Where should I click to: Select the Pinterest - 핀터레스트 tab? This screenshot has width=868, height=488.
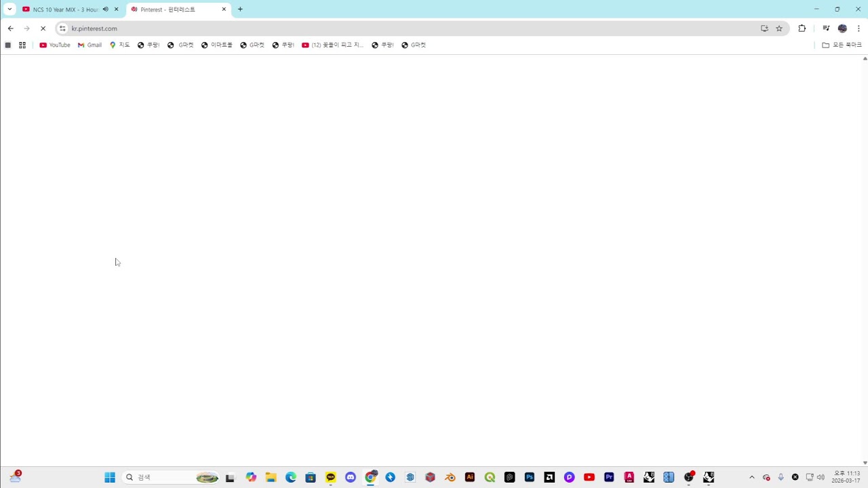[x=178, y=9]
